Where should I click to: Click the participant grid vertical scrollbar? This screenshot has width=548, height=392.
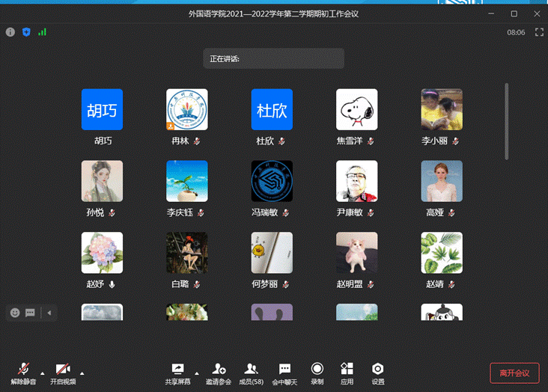[507, 120]
